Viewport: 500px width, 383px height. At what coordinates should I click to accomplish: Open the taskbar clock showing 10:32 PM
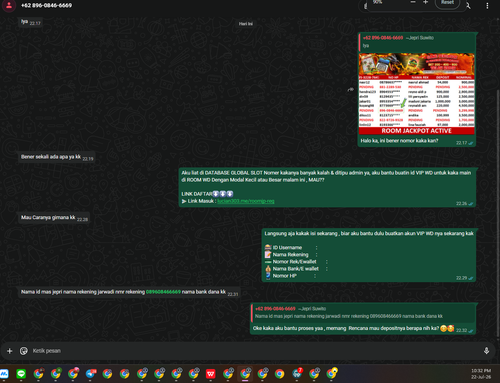click(481, 374)
